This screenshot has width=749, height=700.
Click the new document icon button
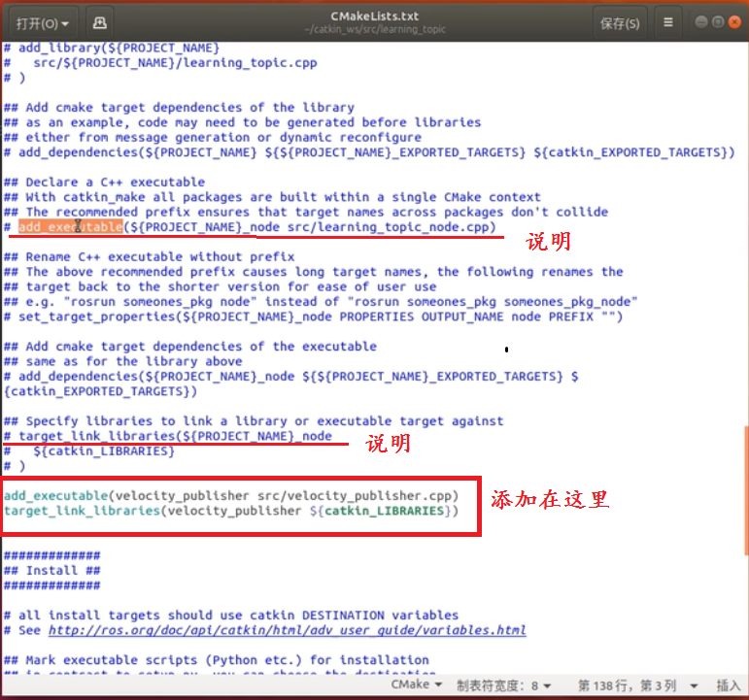click(x=99, y=23)
